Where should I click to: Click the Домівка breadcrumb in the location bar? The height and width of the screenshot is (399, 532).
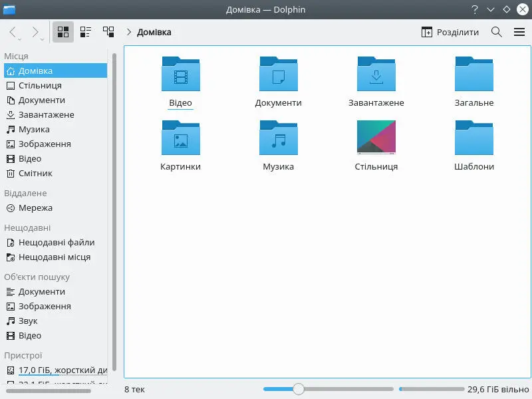coord(154,32)
